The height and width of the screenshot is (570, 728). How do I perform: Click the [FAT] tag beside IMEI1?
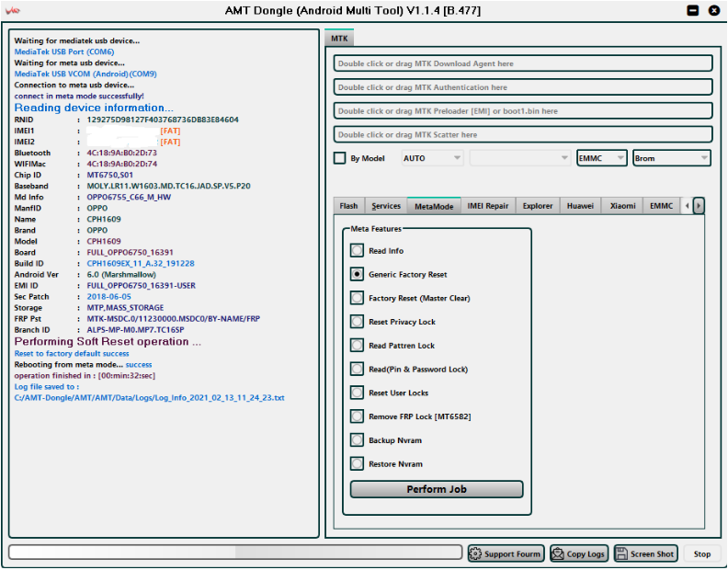[170, 131]
